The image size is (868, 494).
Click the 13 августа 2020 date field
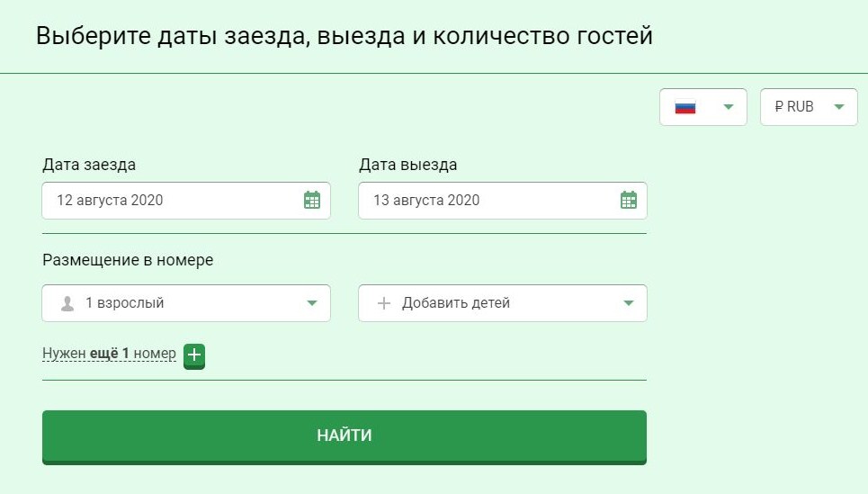tap(503, 201)
